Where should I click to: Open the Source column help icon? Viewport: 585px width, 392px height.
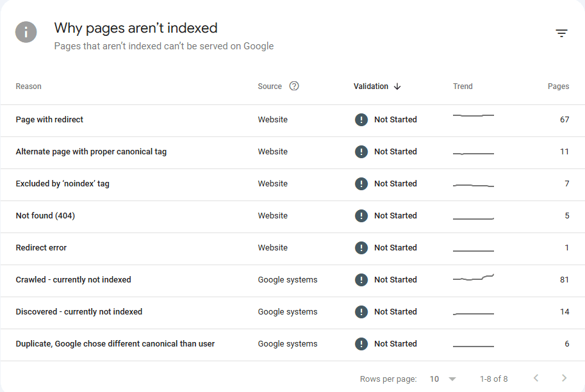pos(294,86)
